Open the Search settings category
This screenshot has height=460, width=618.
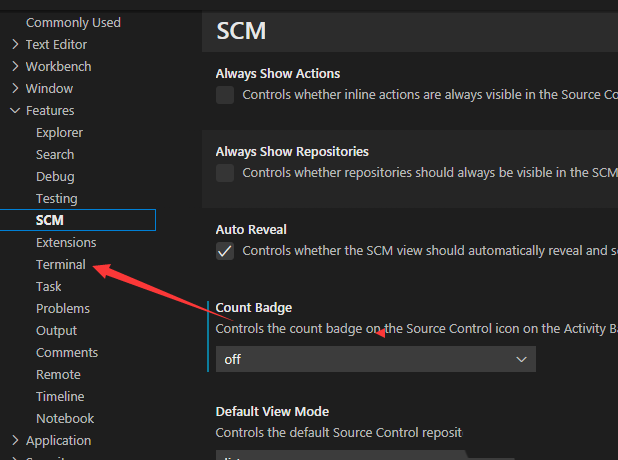55,154
